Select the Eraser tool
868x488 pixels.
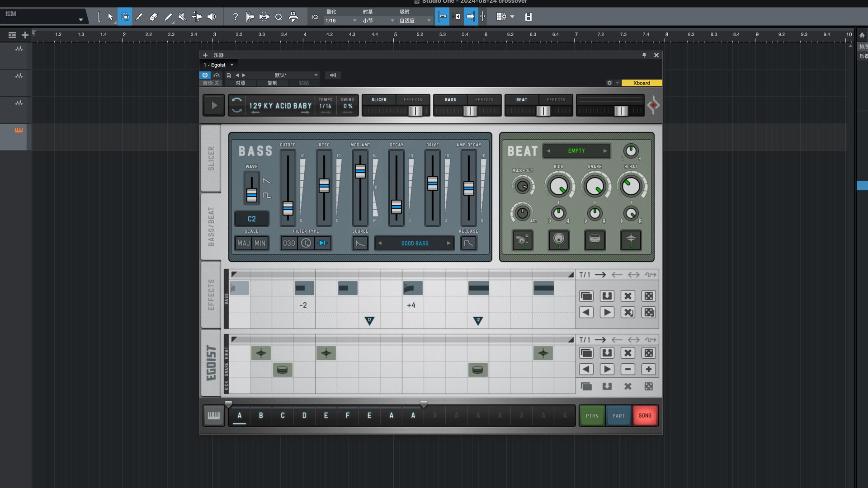[x=154, y=17]
